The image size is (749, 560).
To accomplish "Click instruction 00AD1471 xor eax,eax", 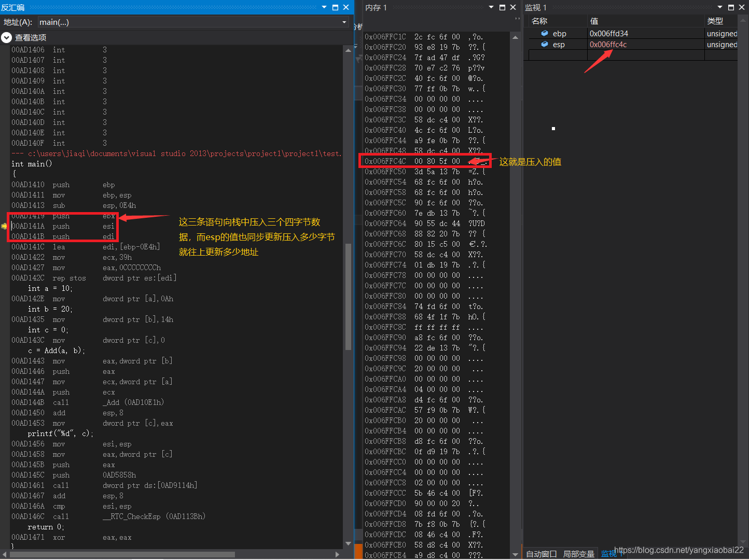I will click(x=72, y=537).
